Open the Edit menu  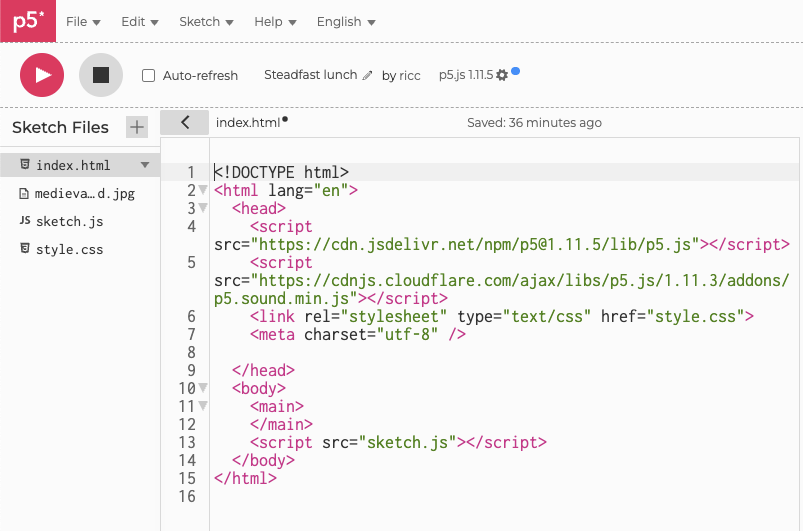coord(139,21)
